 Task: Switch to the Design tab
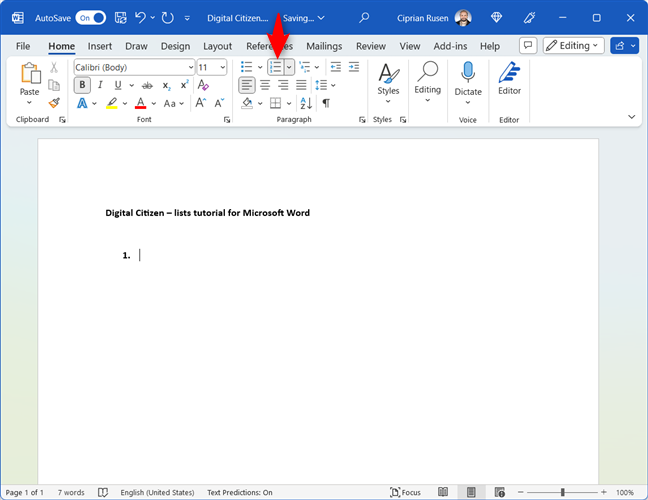[x=176, y=46]
